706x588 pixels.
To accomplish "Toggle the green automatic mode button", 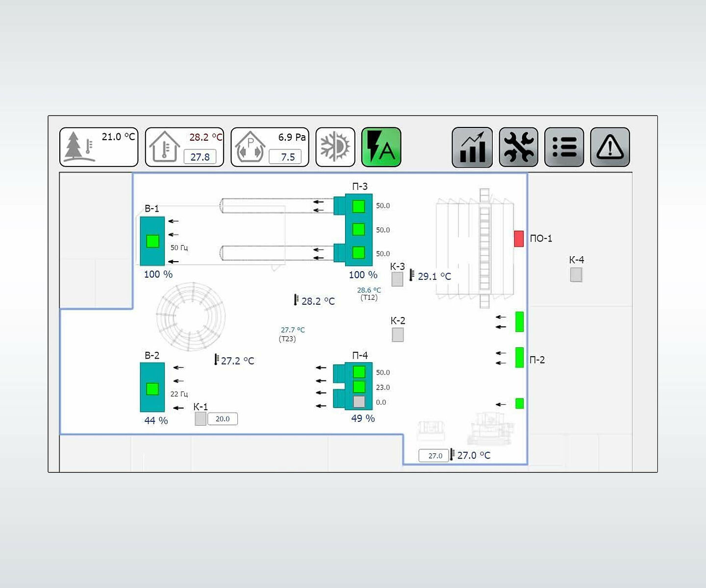I will click(x=381, y=147).
